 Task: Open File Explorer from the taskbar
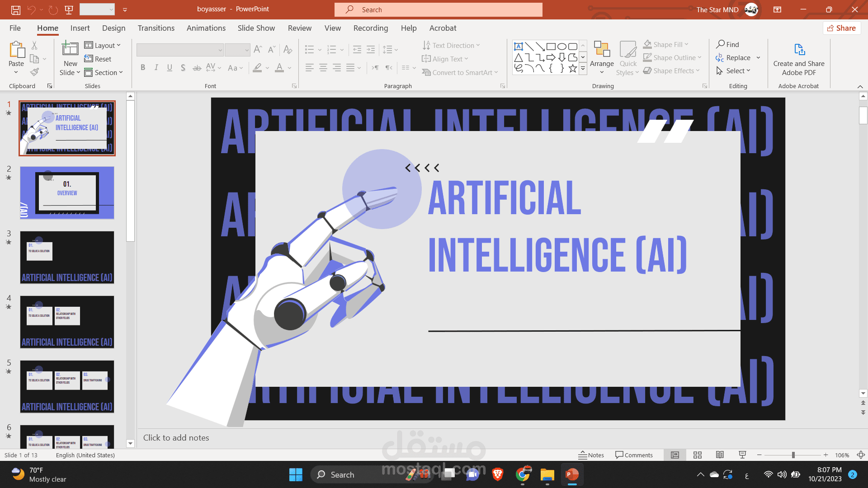point(547,474)
